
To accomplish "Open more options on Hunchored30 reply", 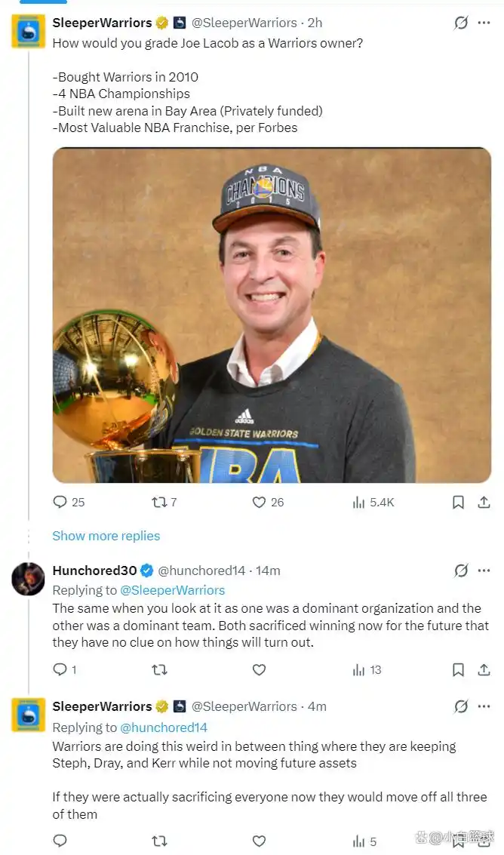I will click(484, 571).
